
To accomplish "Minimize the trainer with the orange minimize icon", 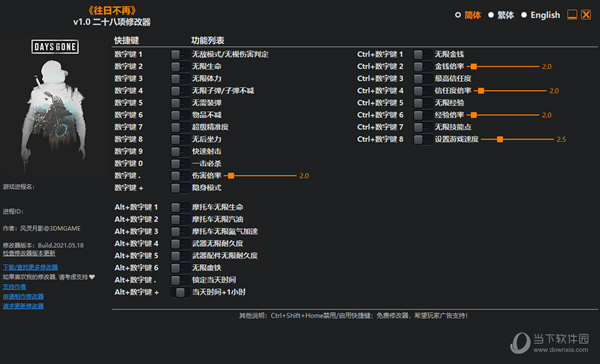I will pos(572,15).
